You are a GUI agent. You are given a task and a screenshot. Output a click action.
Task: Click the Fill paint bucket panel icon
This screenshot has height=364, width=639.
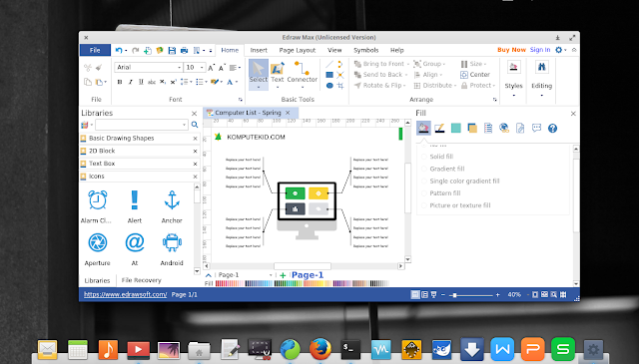[x=423, y=129]
